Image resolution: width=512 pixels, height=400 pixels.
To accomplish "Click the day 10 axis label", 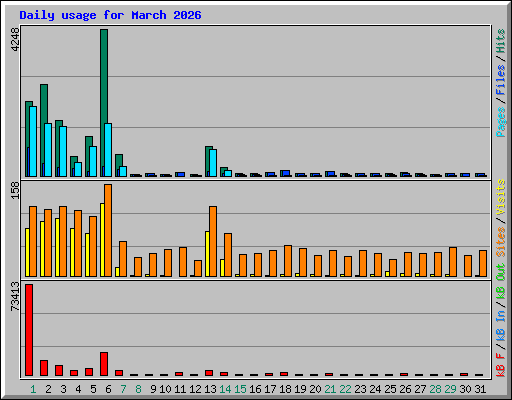I will point(165,389).
